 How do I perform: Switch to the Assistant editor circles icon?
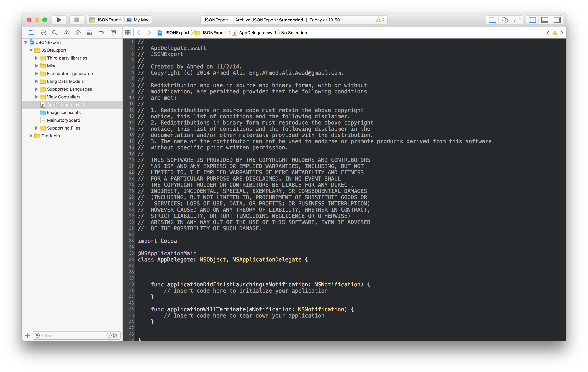click(505, 20)
